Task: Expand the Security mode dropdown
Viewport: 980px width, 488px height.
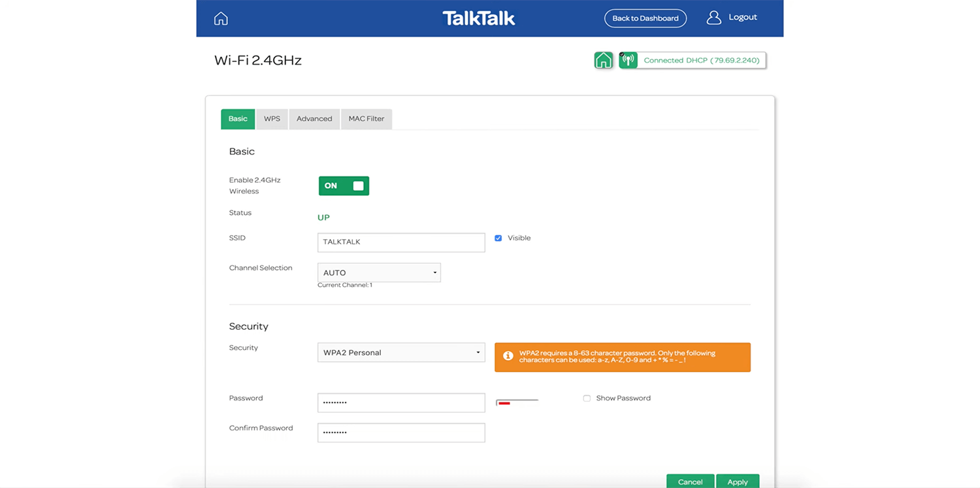Action: pos(401,352)
